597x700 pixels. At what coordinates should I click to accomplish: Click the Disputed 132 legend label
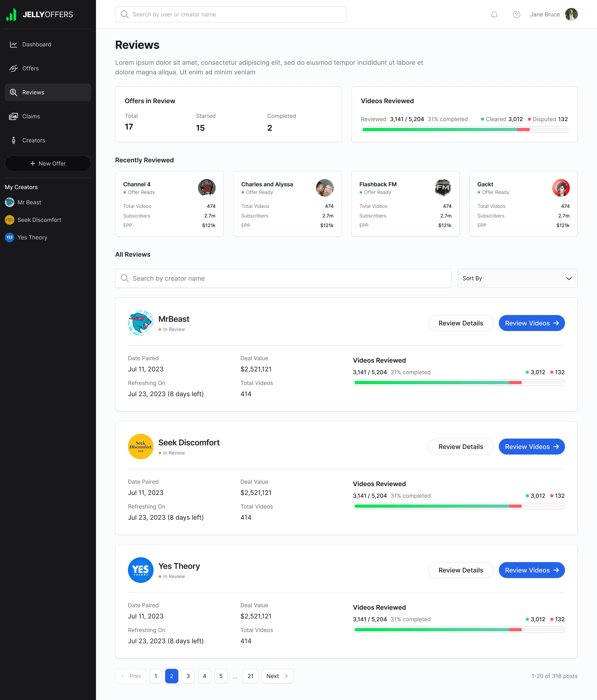[x=548, y=119]
